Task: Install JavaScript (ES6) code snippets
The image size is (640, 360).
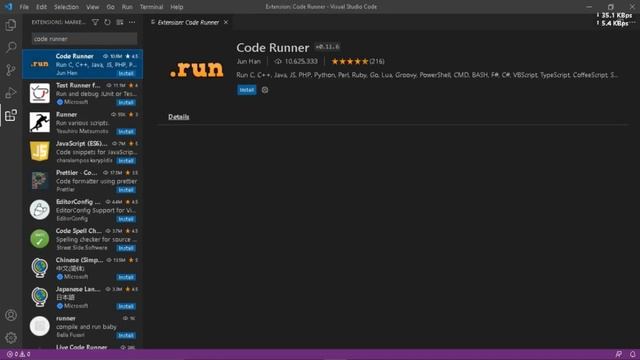Action: click(126, 161)
